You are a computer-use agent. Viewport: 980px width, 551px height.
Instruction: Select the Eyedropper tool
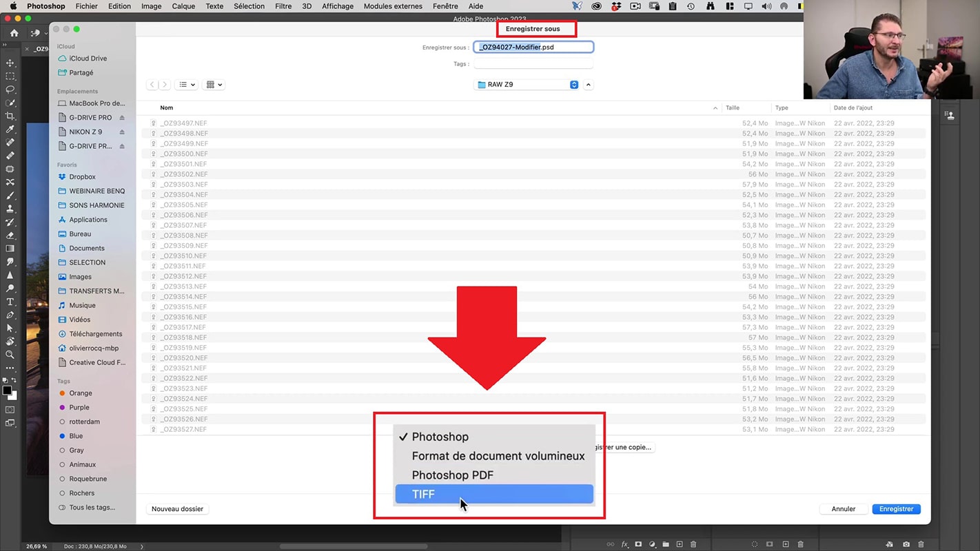point(10,129)
